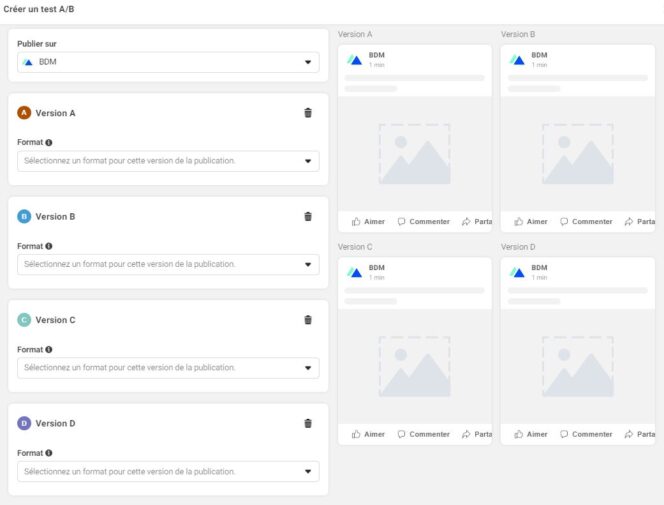Click the info icon beside Version D Format

pyautogui.click(x=49, y=453)
